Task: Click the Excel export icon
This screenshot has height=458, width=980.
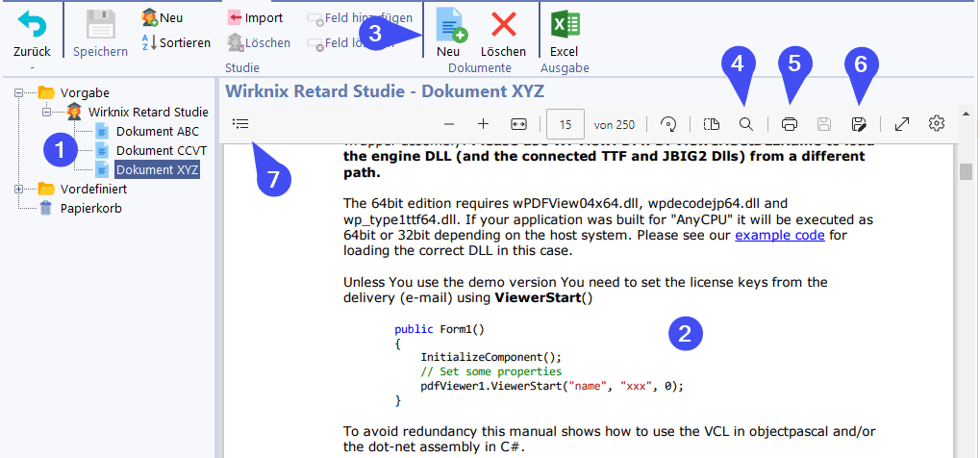Action: [x=564, y=24]
